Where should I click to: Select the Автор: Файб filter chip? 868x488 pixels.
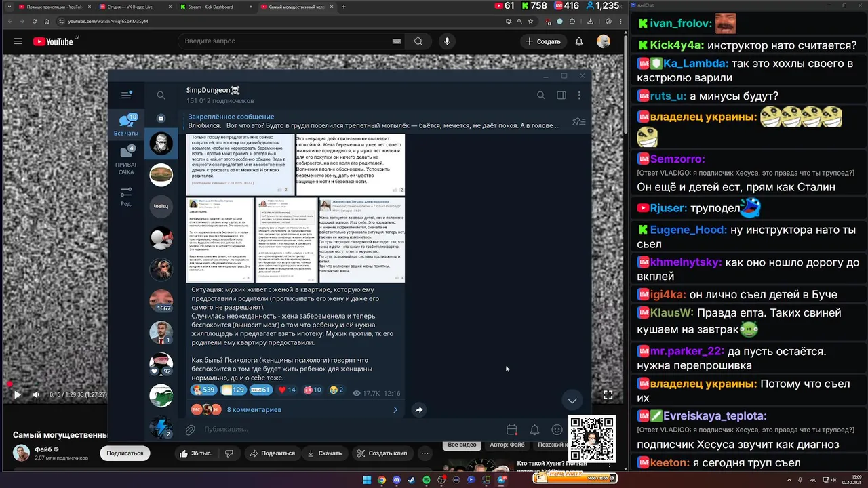pos(507,445)
